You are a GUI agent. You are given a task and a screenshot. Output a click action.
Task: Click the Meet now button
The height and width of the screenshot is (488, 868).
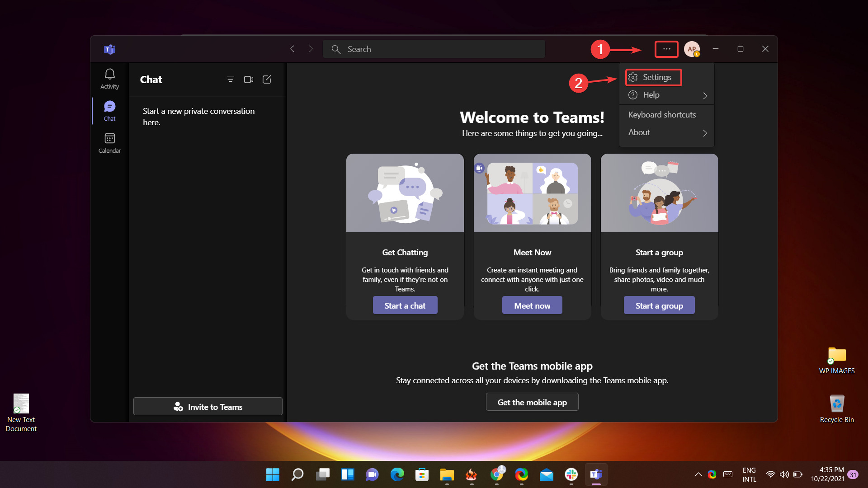(532, 305)
